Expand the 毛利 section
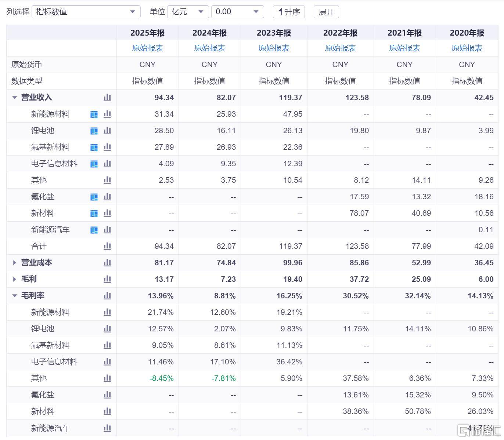Screen dimensions: 504x440 (15, 279)
